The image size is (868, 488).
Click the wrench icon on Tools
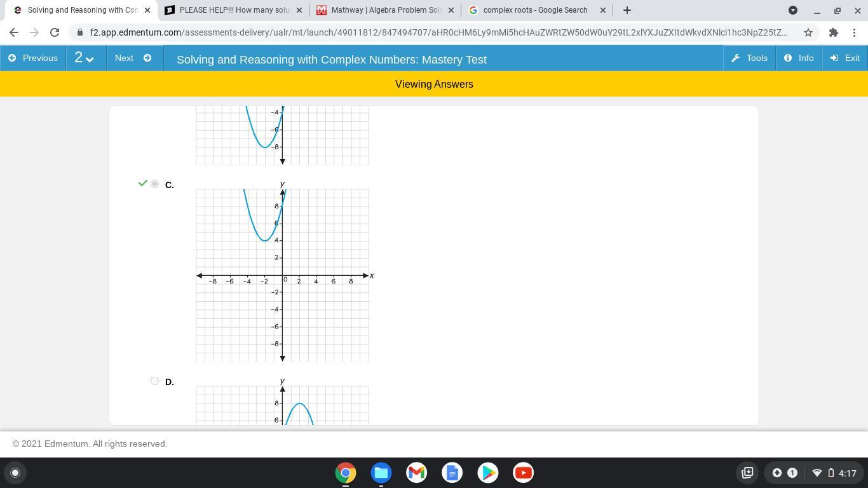pos(735,58)
